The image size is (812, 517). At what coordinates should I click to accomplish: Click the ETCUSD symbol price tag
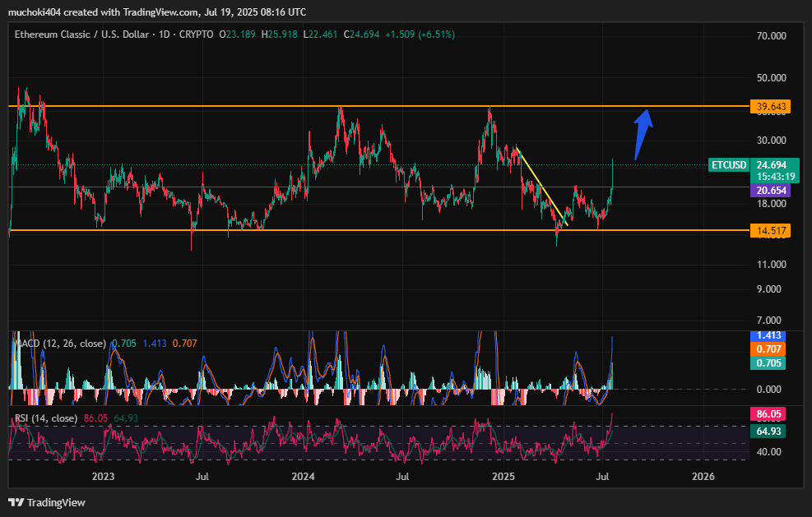(729, 165)
